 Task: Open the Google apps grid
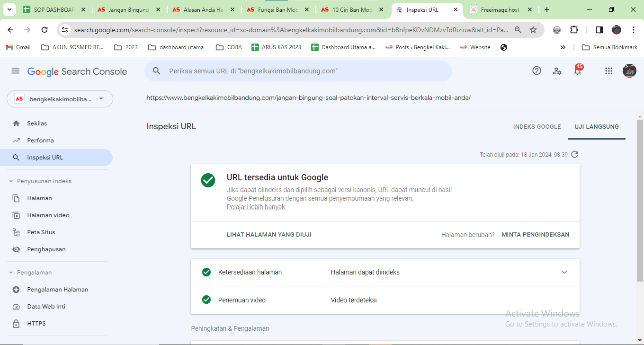pos(609,71)
